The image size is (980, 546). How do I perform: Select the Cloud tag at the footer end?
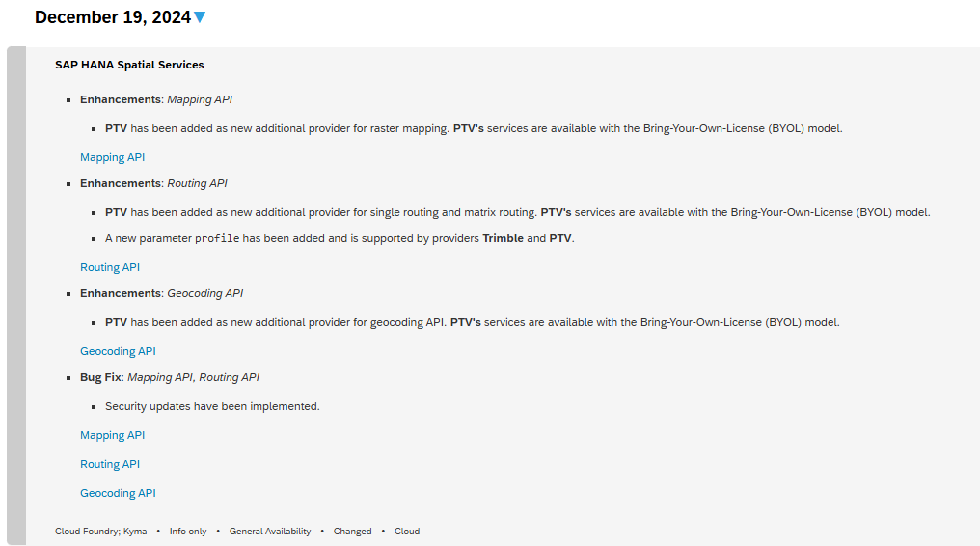click(407, 532)
